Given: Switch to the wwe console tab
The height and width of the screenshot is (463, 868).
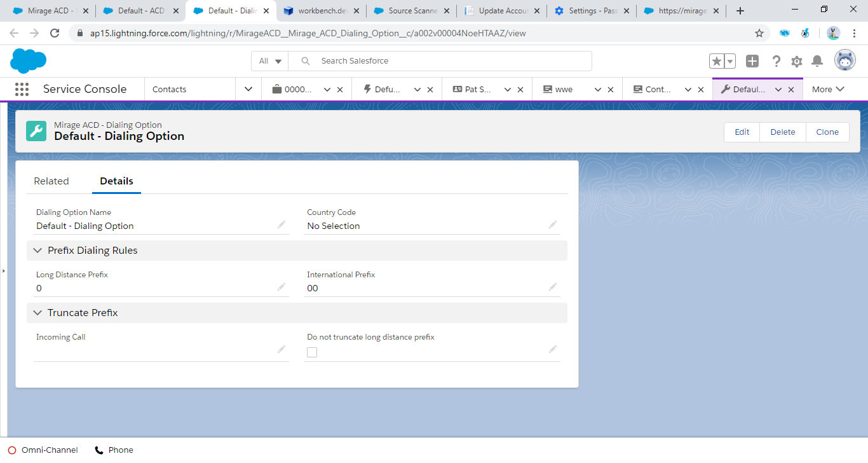Looking at the screenshot, I should click(564, 90).
